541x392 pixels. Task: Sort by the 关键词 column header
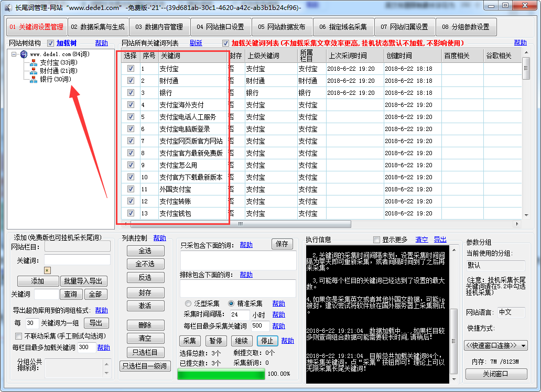click(192, 56)
